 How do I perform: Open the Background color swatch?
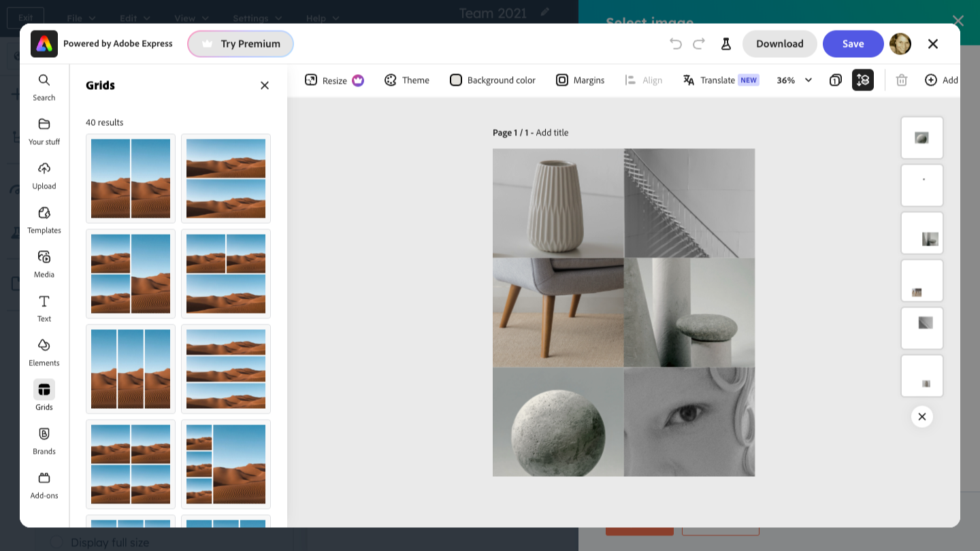pyautogui.click(x=493, y=80)
